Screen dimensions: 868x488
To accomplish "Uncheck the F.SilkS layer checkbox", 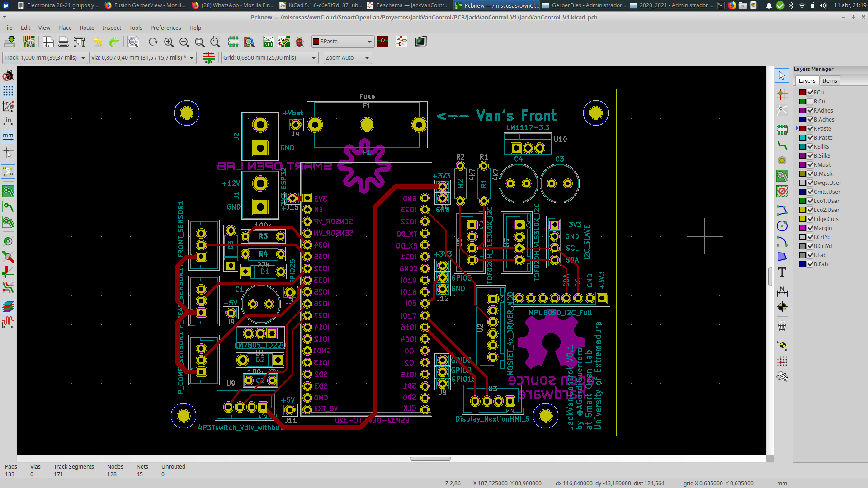I will coord(810,147).
